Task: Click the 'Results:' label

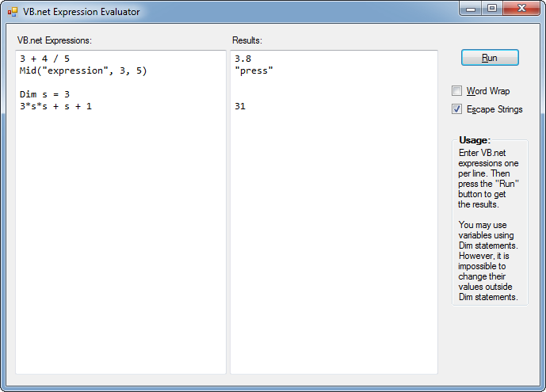Action: tap(247, 40)
